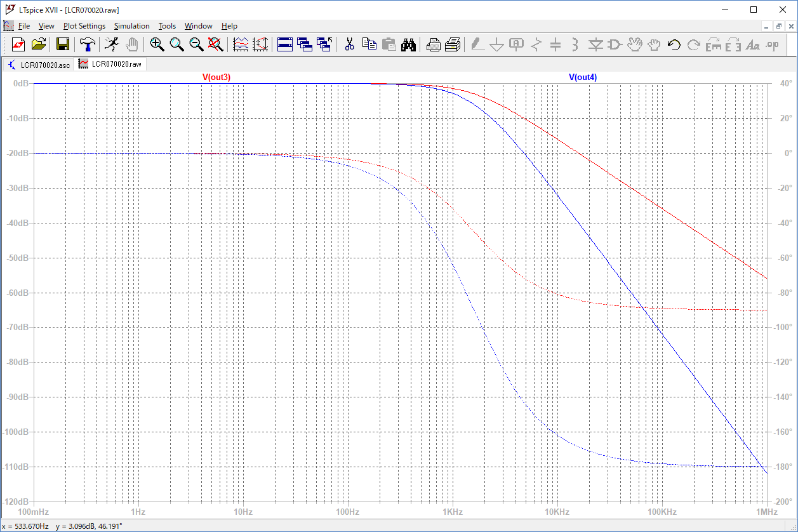The image size is (798, 532).
Task: Open the Control Panel hammer icon
Action: tap(86, 44)
